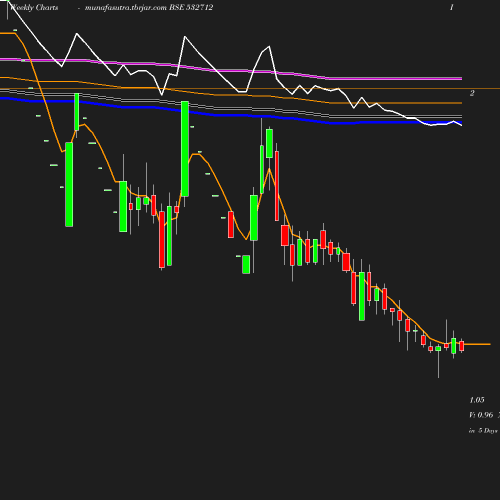
Task: Click the "1.05" price value
Action: [x=477, y=400]
